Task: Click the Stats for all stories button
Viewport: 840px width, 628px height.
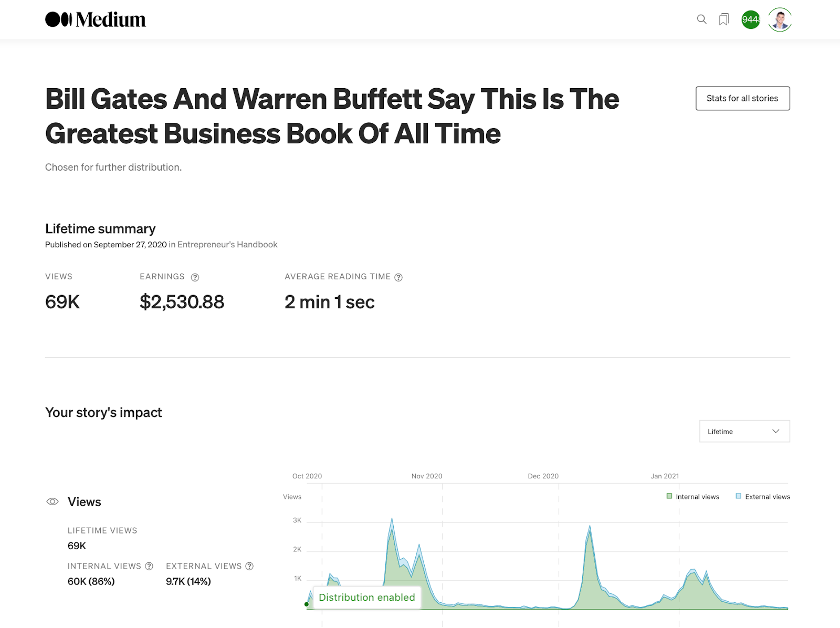Action: coord(742,98)
